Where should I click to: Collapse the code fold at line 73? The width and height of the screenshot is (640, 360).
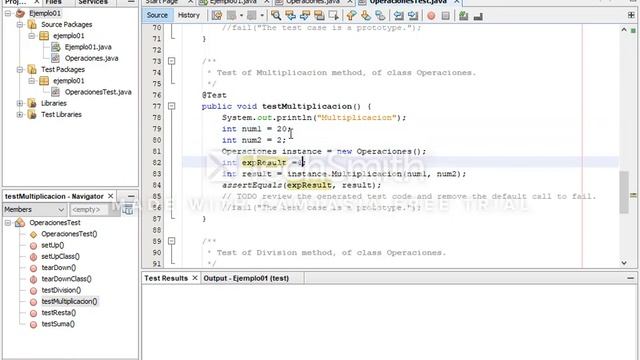coord(171,61)
